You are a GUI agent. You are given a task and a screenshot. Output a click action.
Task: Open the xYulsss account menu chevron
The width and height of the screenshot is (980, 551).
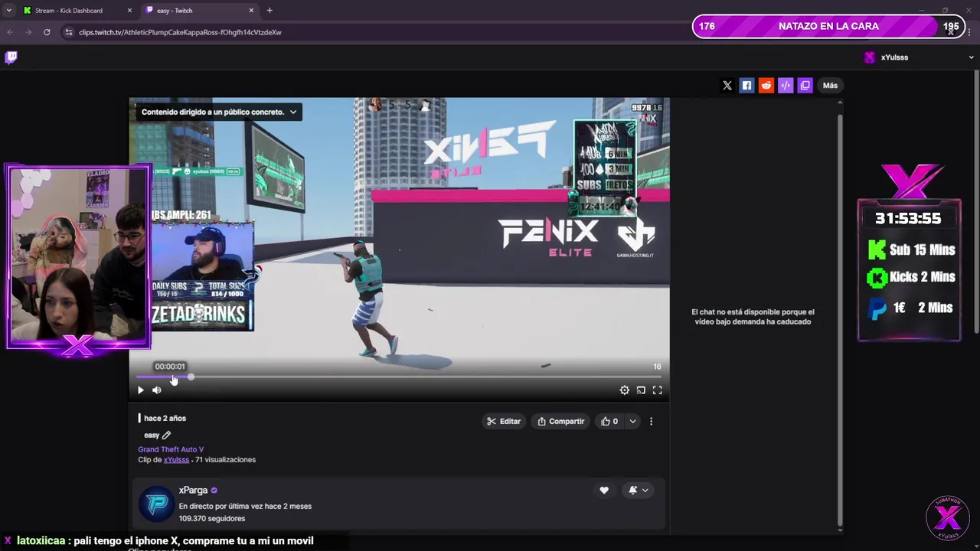coord(972,57)
